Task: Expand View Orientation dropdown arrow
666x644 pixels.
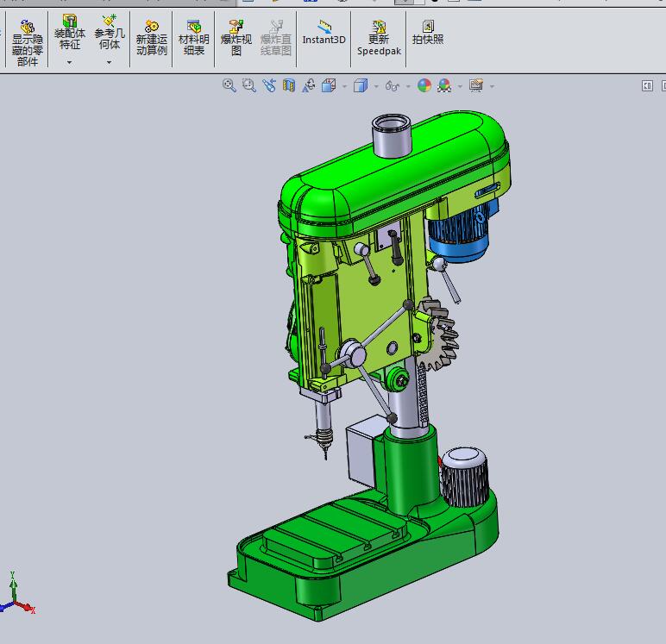Action: (344, 86)
